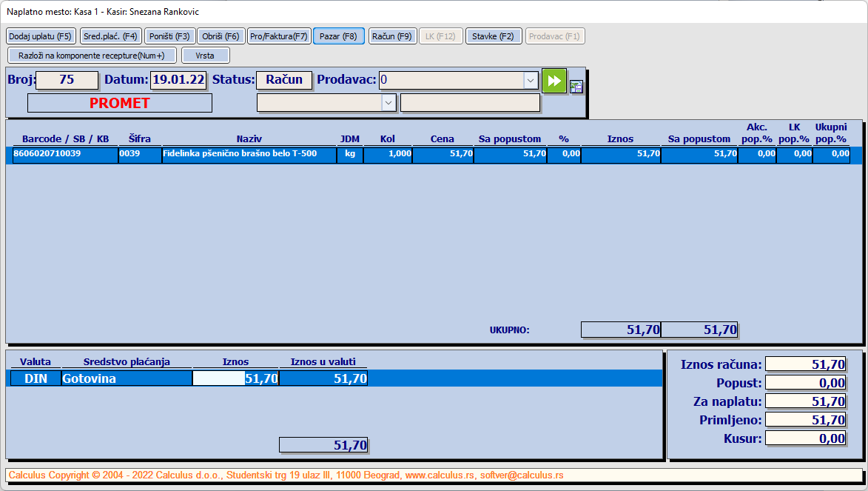The height and width of the screenshot is (491, 868).
Task: Click the JDM cell kg
Action: (350, 154)
